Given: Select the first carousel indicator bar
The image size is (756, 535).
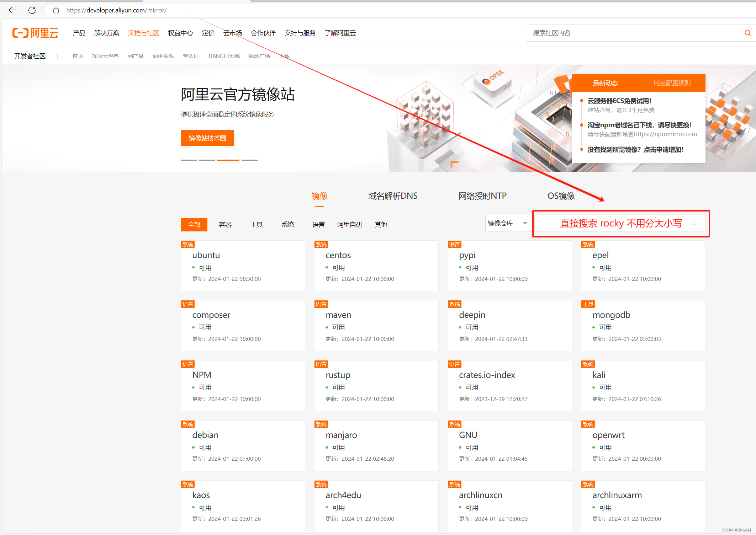Looking at the screenshot, I should [189, 160].
